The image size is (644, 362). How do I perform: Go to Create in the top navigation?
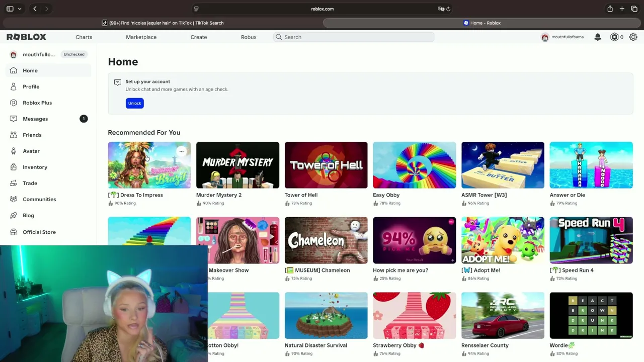[x=199, y=37]
